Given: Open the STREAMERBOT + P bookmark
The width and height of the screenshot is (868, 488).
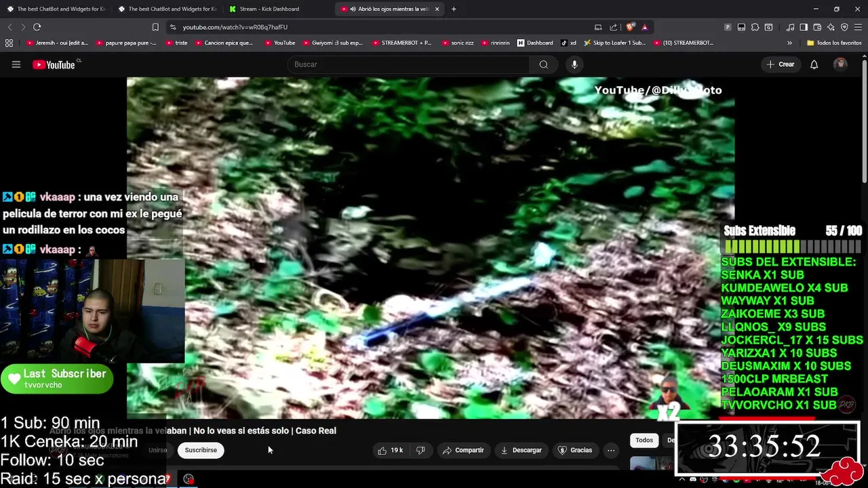Looking at the screenshot, I should (x=402, y=43).
